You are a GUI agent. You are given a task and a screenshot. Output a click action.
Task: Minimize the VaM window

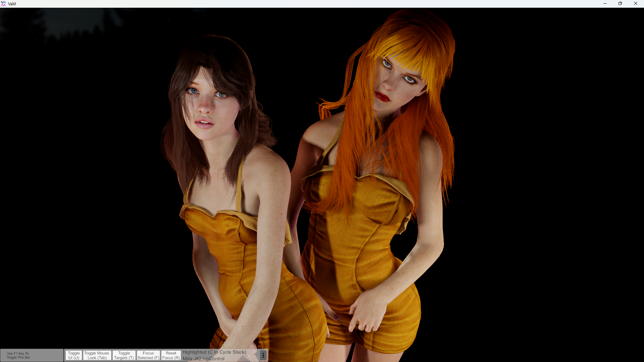point(605,4)
